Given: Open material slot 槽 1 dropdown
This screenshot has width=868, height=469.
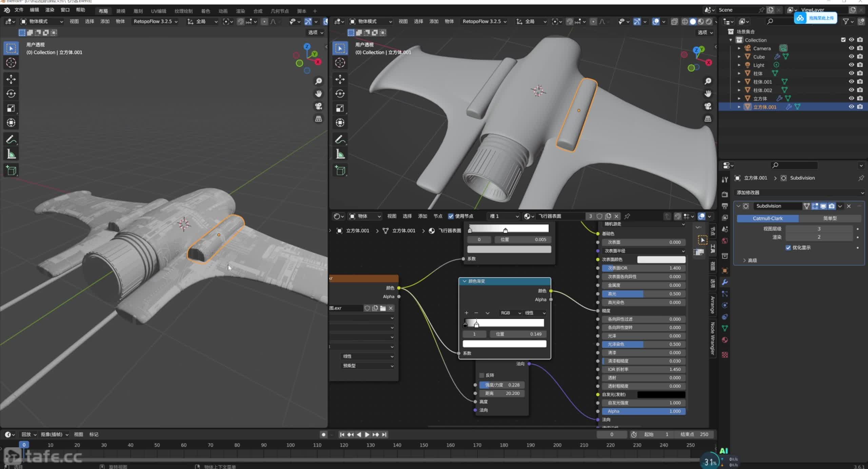Looking at the screenshot, I should click(x=504, y=216).
